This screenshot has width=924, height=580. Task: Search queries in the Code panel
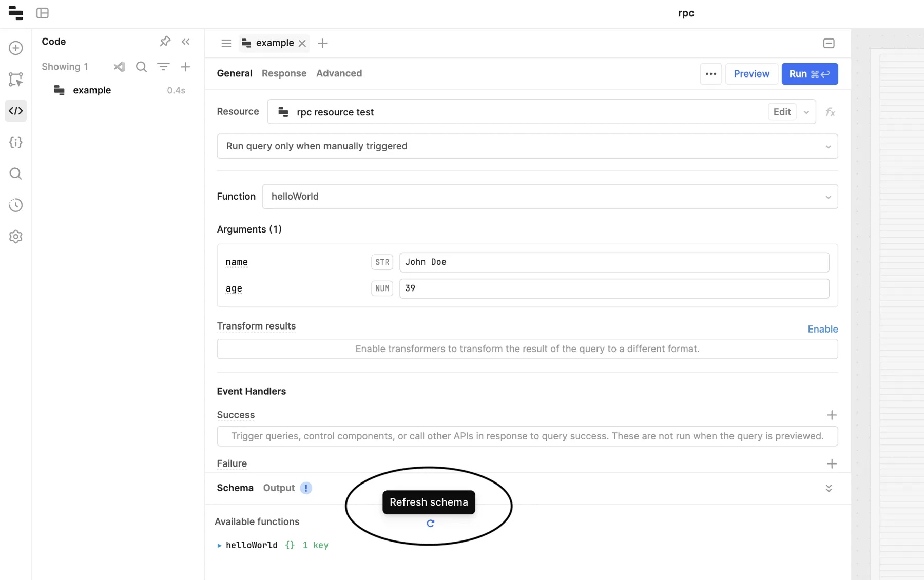(x=141, y=67)
